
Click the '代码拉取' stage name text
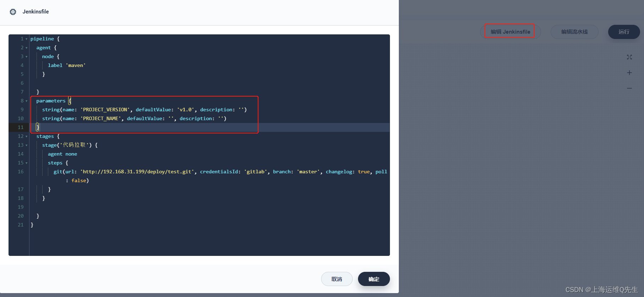tap(74, 145)
